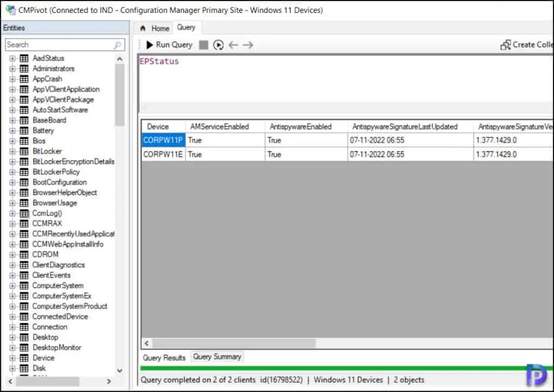Click the search magnifier icon in Entities
Screen dimensions: 554x392
click(117, 45)
